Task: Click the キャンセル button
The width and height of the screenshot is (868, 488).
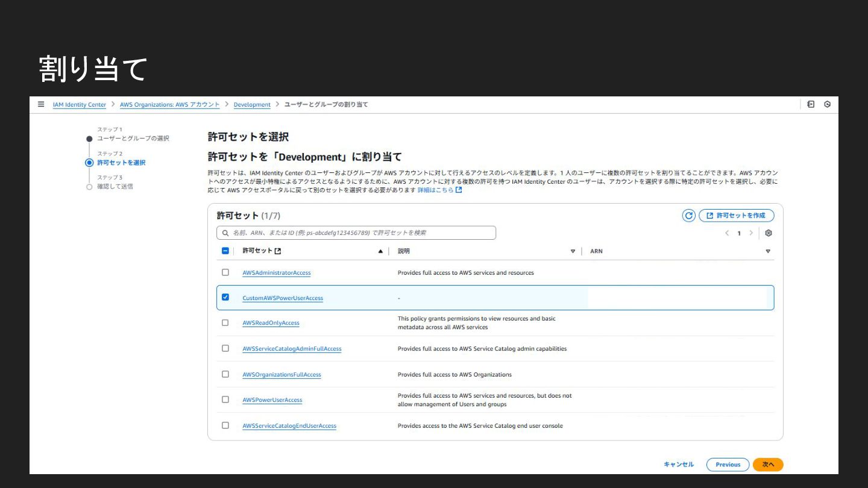Action: [x=679, y=465]
